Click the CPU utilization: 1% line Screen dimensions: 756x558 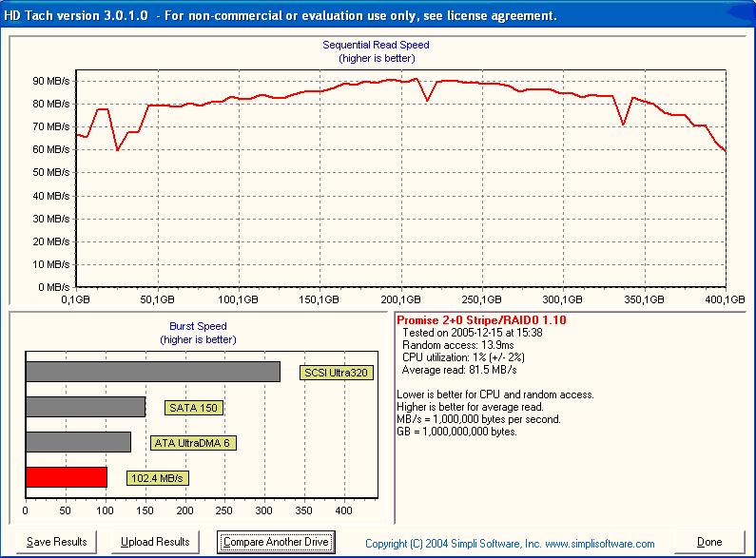tap(463, 357)
